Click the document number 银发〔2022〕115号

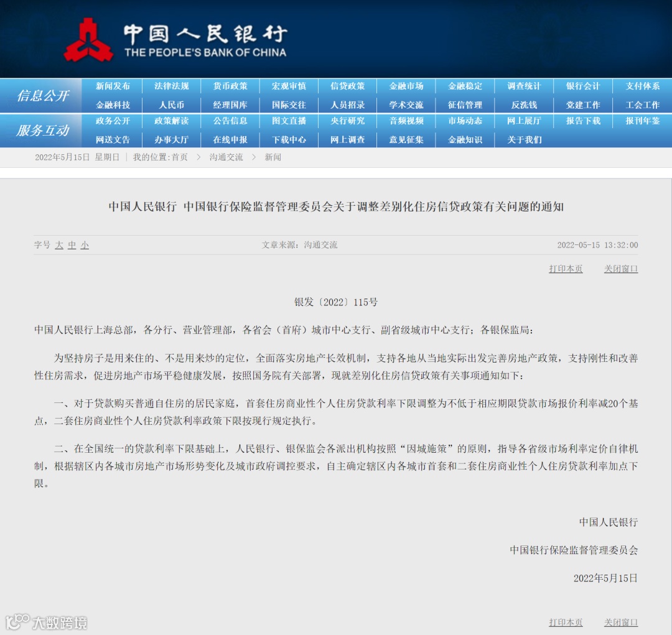click(336, 302)
